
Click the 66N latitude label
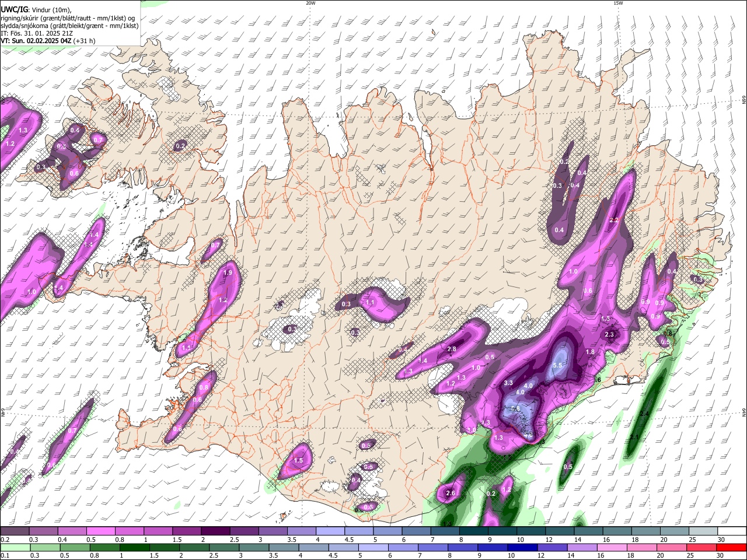pos(744,101)
